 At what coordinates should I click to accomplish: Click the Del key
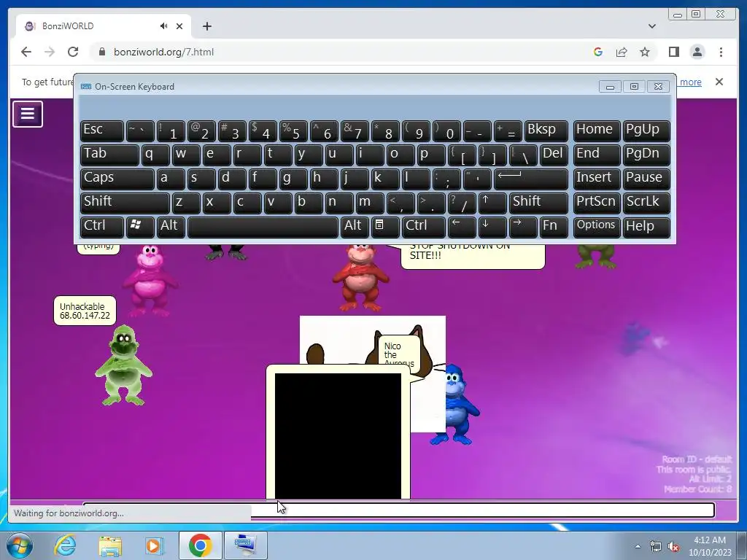point(554,155)
